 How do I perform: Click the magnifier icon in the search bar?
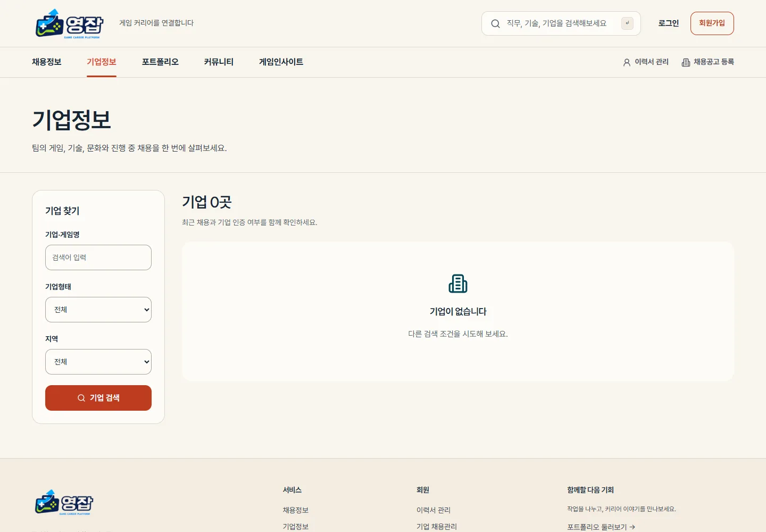tap(495, 23)
